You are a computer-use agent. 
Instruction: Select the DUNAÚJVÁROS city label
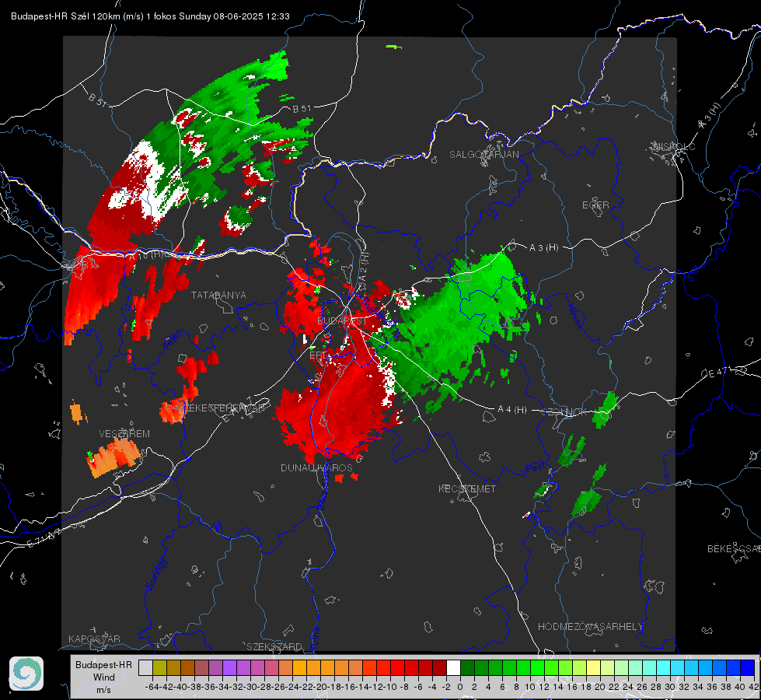click(316, 467)
